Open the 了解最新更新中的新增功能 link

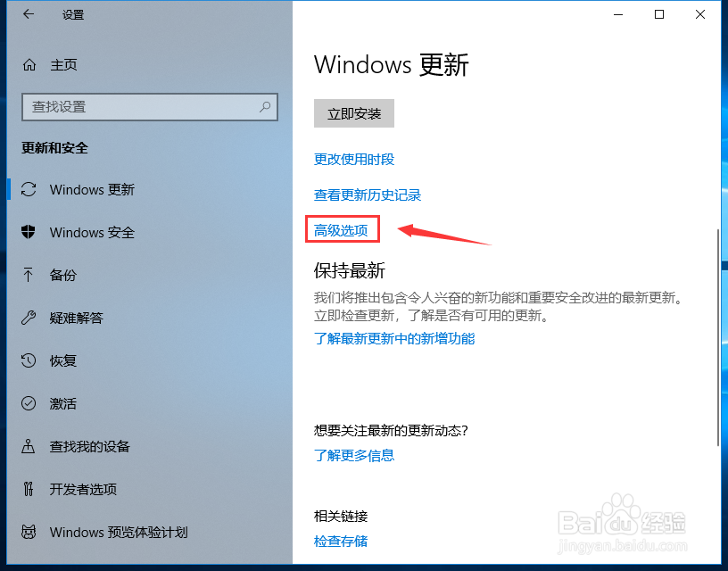(x=394, y=338)
